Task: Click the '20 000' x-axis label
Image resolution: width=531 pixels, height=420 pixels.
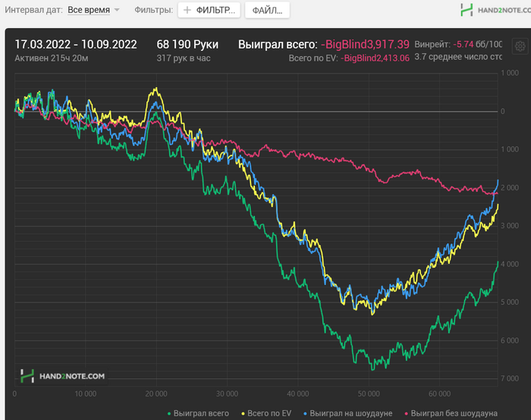Action: tap(156, 394)
